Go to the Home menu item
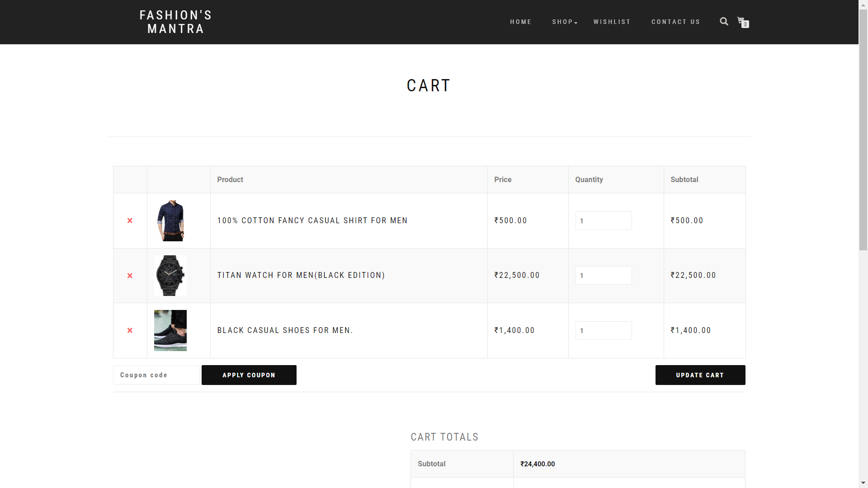The image size is (868, 488). [x=521, y=22]
